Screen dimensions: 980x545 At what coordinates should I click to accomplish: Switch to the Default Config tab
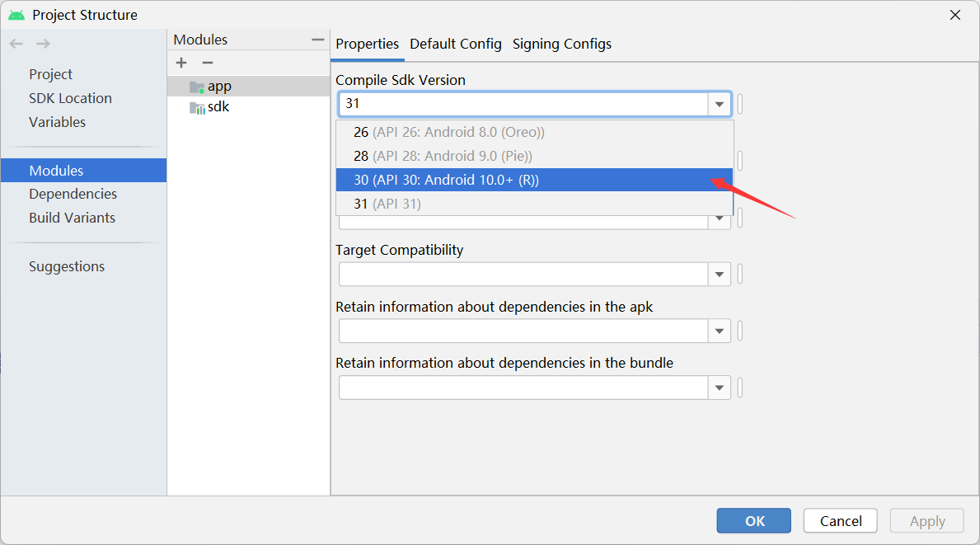click(456, 44)
